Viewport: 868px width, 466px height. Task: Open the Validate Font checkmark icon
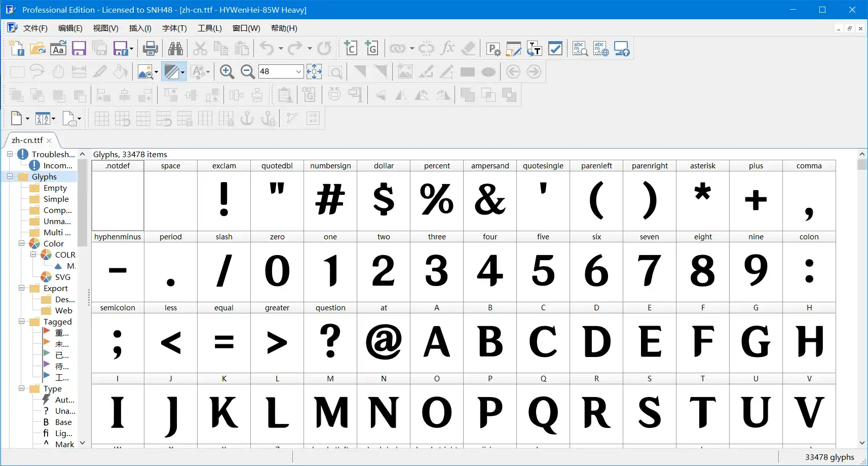(555, 49)
